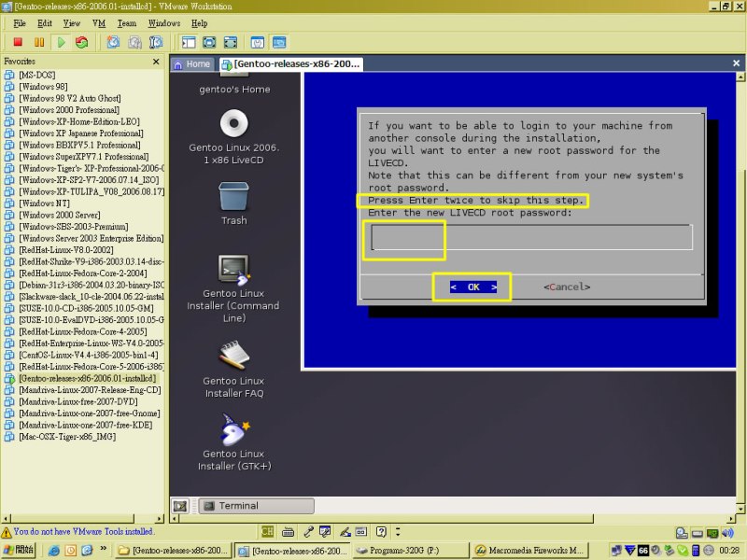Click the help question mark status icon

(381, 531)
